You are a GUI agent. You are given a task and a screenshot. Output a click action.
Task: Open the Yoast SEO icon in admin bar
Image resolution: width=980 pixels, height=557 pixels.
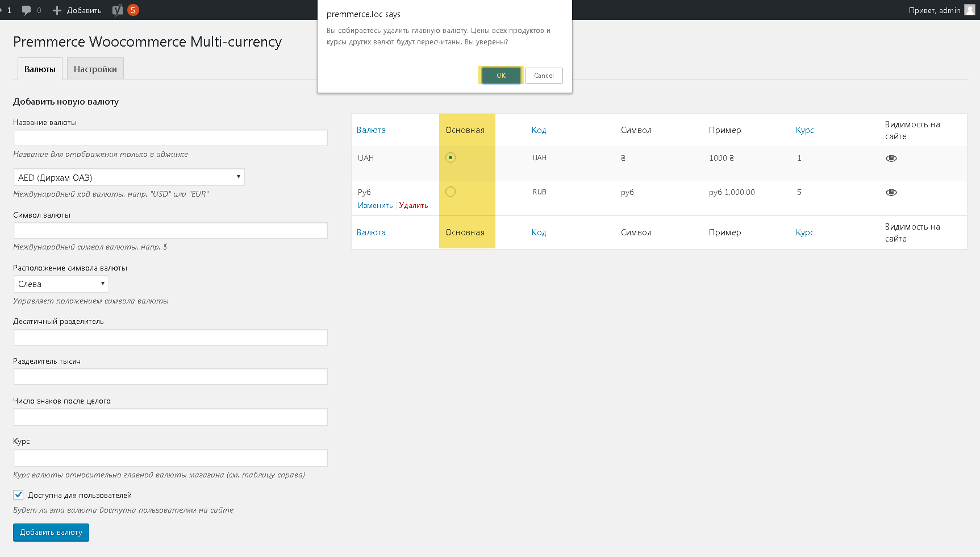tap(118, 10)
